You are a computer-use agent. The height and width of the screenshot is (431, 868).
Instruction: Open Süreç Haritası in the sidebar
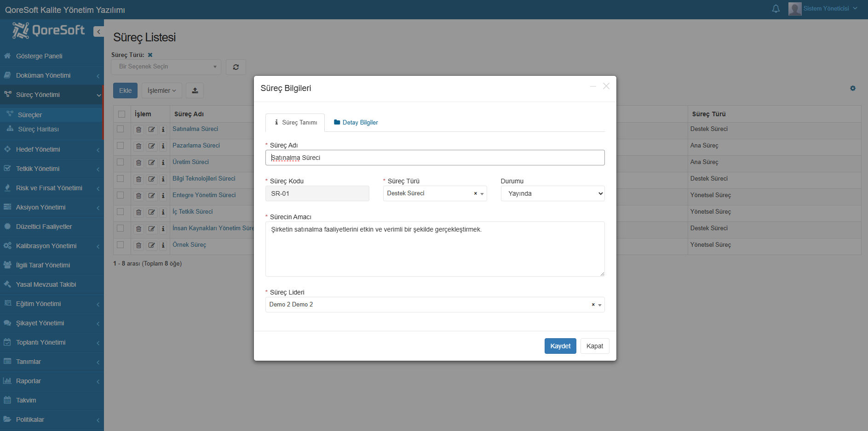38,129
